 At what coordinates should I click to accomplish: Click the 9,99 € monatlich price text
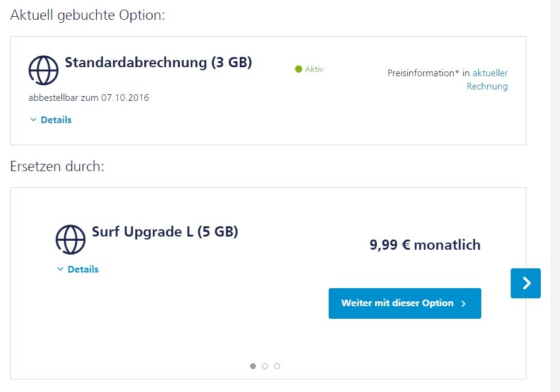click(x=425, y=245)
